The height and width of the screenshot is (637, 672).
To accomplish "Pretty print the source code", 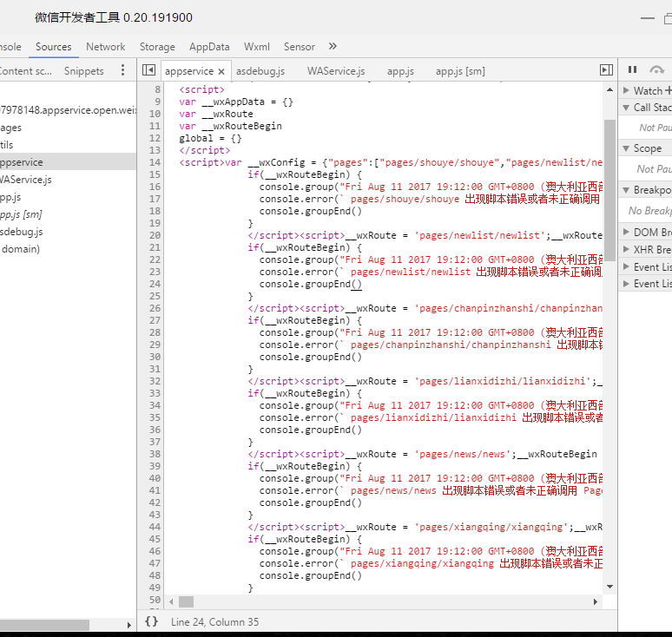I will click(x=151, y=621).
